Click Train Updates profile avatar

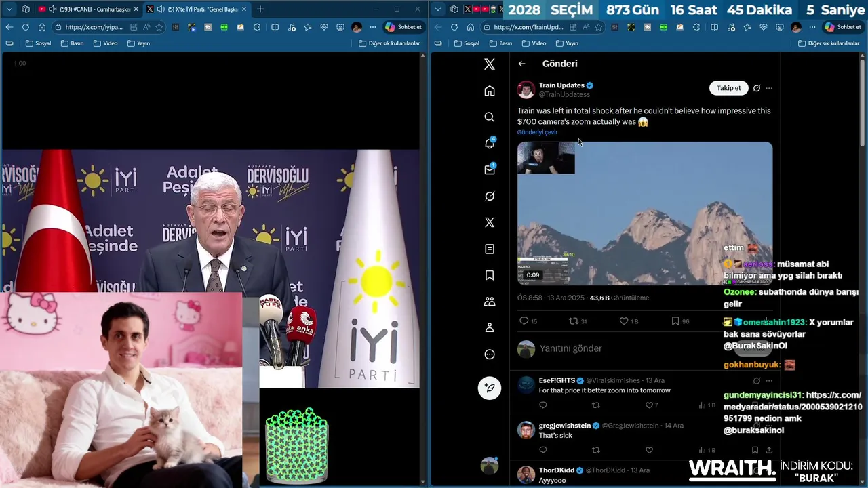click(526, 89)
